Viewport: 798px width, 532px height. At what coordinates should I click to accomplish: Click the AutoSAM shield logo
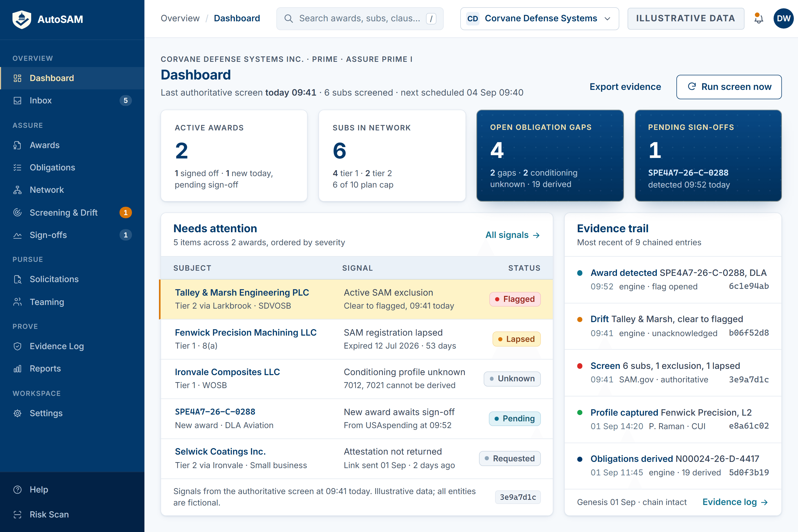click(x=21, y=19)
